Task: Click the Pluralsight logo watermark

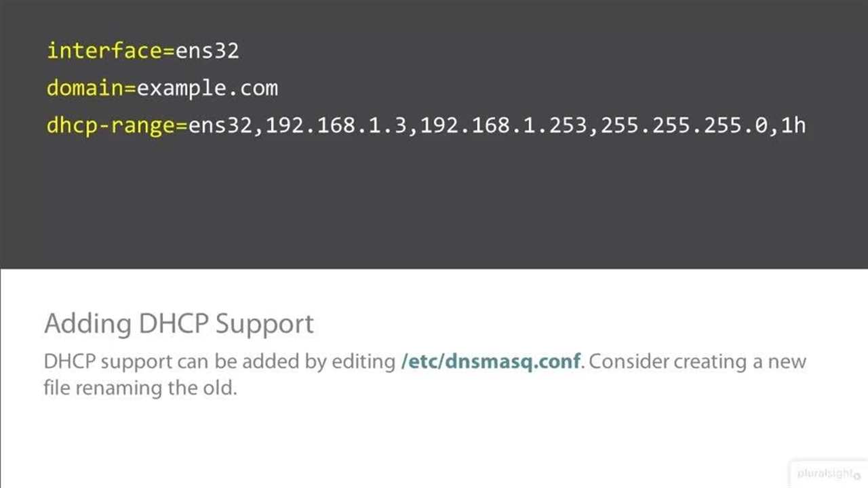Action: [x=828, y=474]
